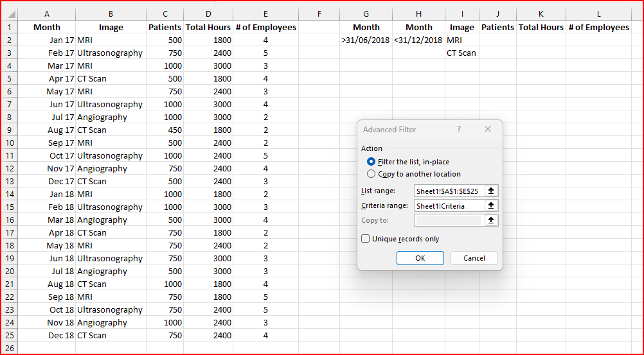Select column E header
Viewport: 644px width, 355px height.
(x=265, y=14)
